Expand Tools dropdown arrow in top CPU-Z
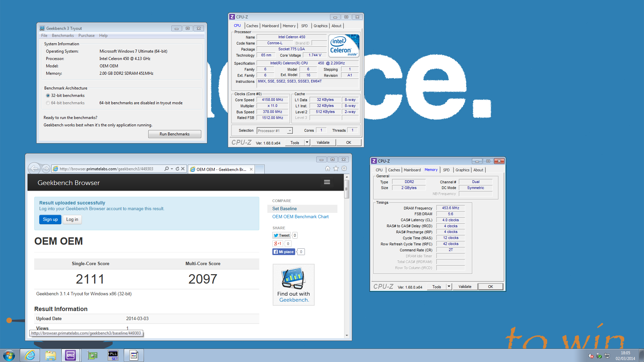 pyautogui.click(x=307, y=142)
